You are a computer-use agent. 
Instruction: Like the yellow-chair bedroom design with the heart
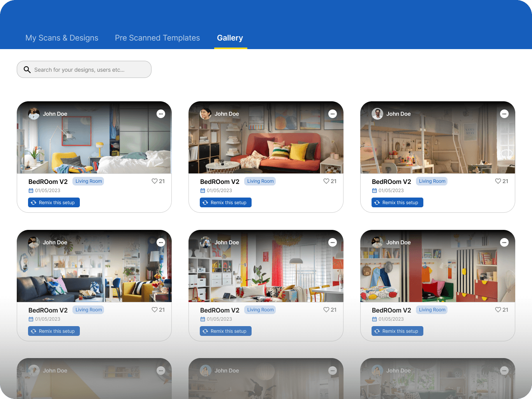click(x=155, y=181)
